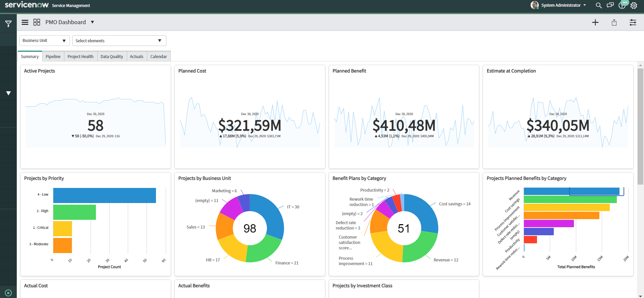
Task: Open Projects Planned Benefits by Category title
Action: 526,178
